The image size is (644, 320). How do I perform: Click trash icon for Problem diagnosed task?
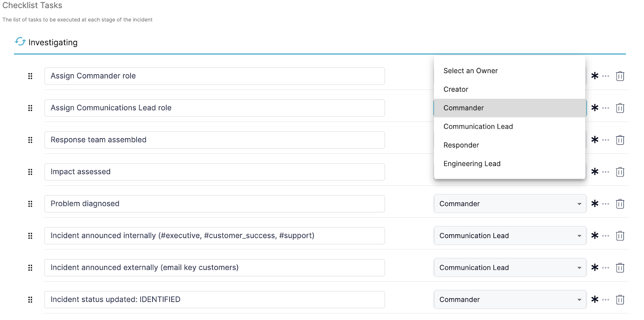point(620,204)
